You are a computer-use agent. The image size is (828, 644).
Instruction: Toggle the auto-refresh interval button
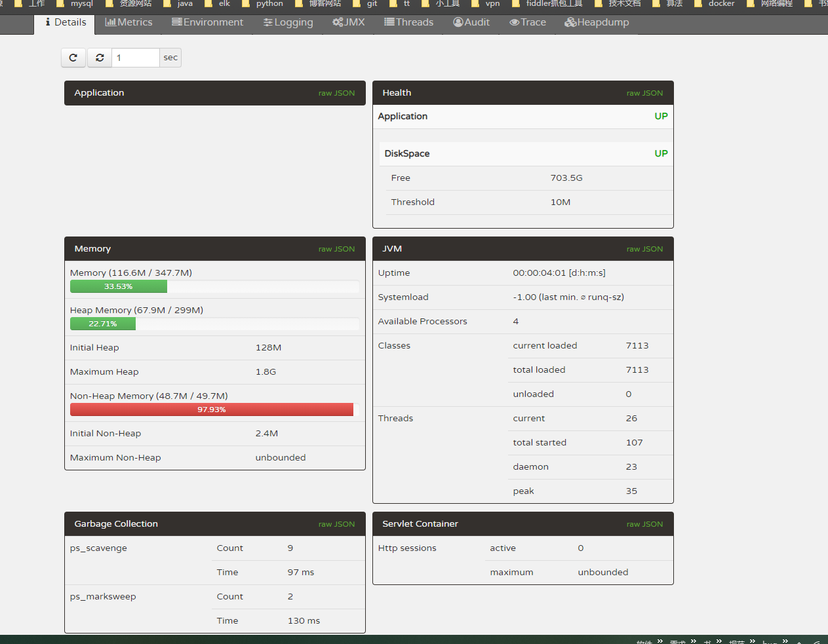coord(100,58)
